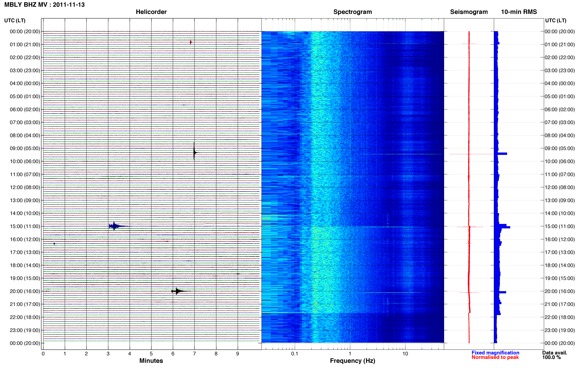Click the 'Data avail.' label
This screenshot has width=588, height=368.
coord(555,353)
